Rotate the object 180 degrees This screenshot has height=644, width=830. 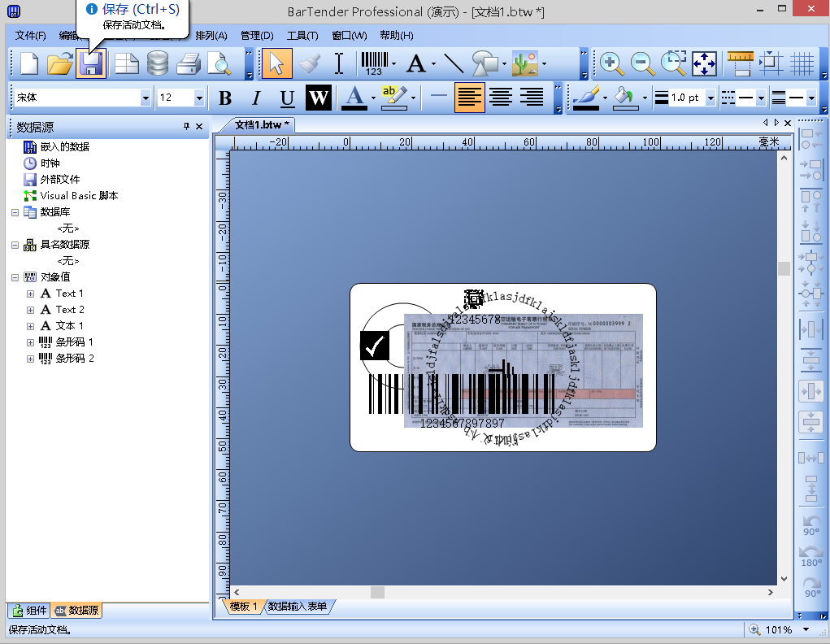(811, 556)
